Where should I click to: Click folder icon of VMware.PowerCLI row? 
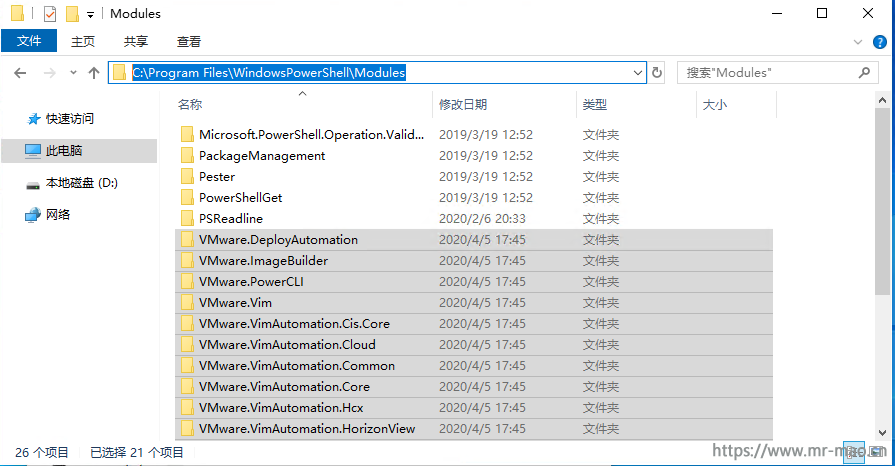(x=187, y=281)
